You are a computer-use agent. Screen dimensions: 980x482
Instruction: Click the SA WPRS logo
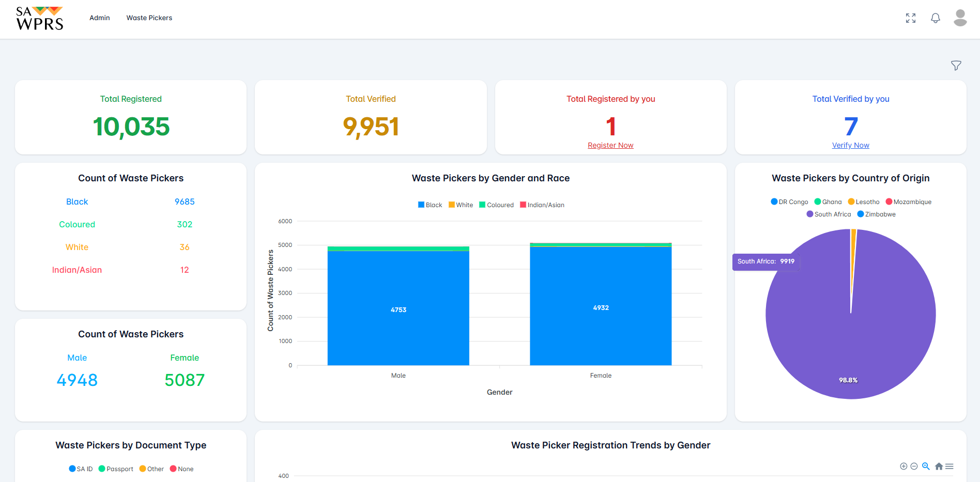pos(40,19)
